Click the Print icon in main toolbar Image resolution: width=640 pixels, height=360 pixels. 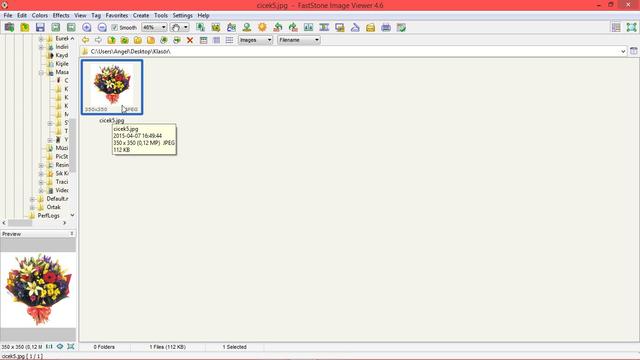(x=386, y=27)
